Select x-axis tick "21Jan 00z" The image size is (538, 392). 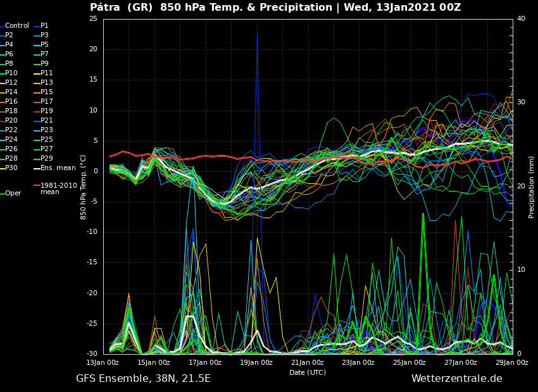[308, 362]
